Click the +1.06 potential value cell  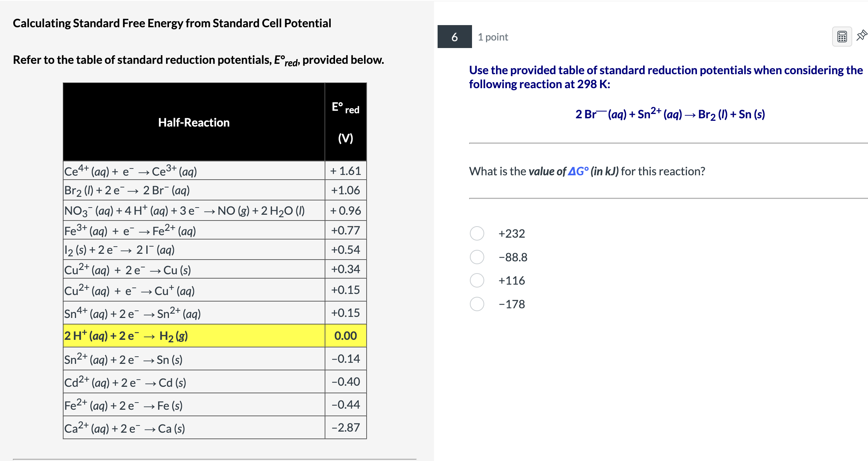(345, 190)
